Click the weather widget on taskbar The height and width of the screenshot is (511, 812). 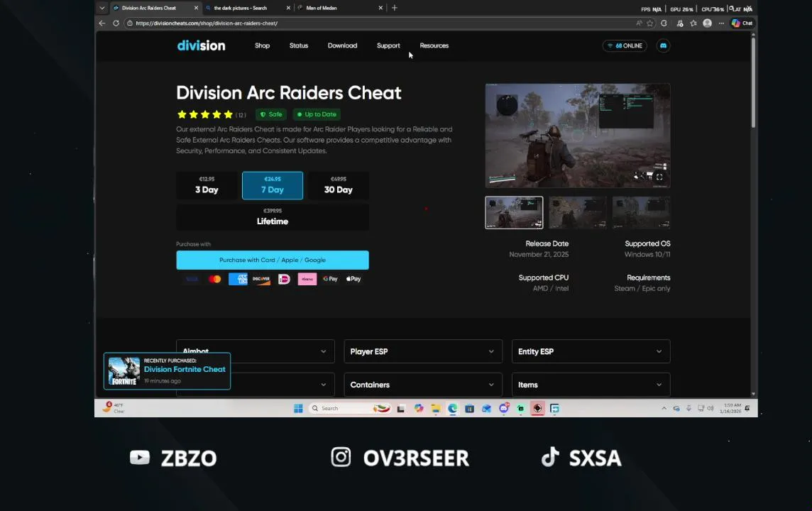coord(114,408)
